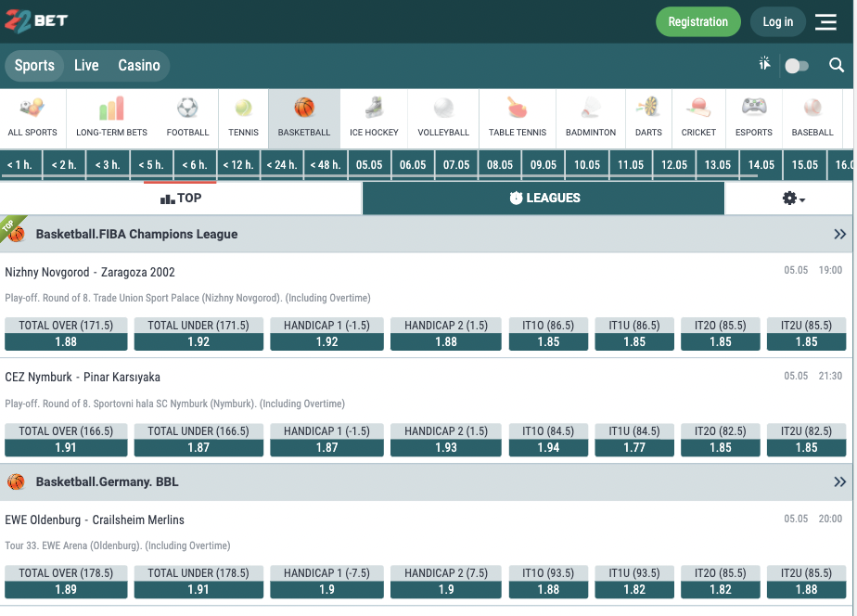The height and width of the screenshot is (616, 857).
Task: Switch to the Sports section
Action: (x=34, y=66)
